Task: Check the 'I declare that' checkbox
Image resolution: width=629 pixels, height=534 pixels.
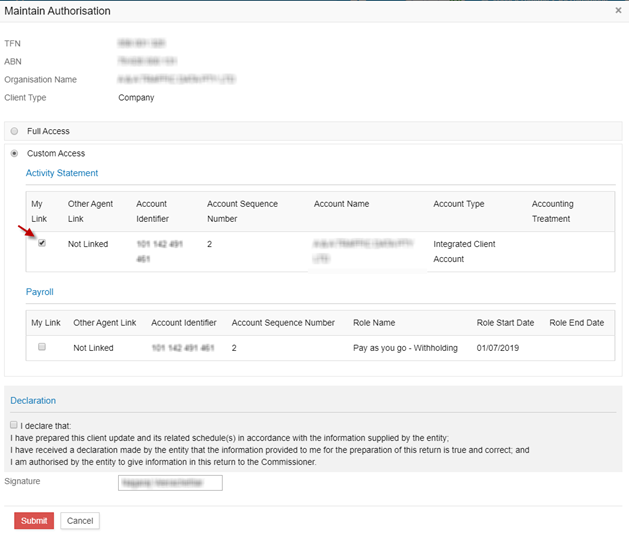Action: click(x=14, y=425)
